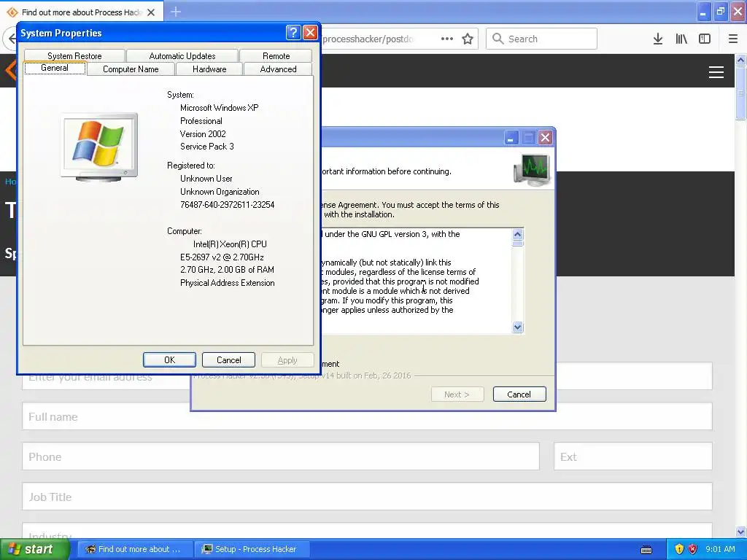Click the System Properties help question mark
The width and height of the screenshot is (747, 560).
[x=293, y=32]
